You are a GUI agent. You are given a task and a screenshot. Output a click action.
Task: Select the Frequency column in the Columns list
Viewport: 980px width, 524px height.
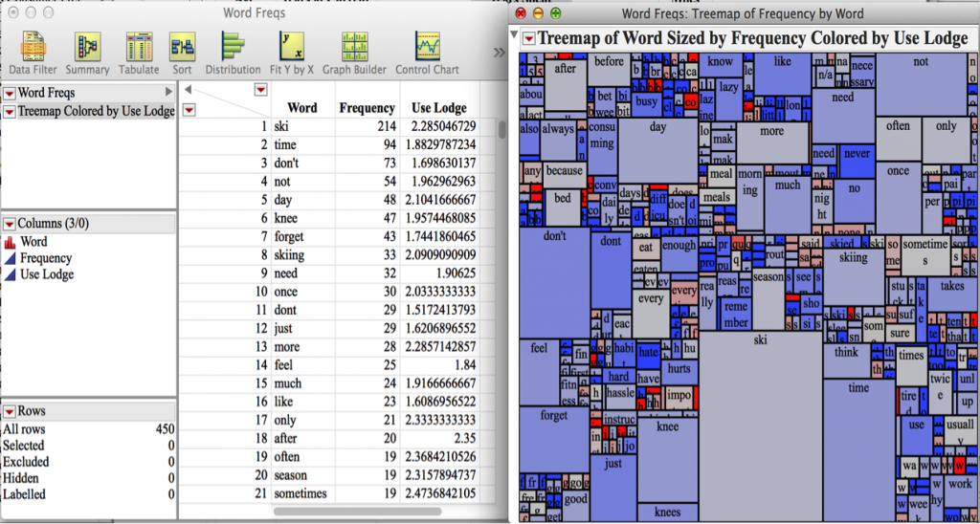[x=46, y=258]
